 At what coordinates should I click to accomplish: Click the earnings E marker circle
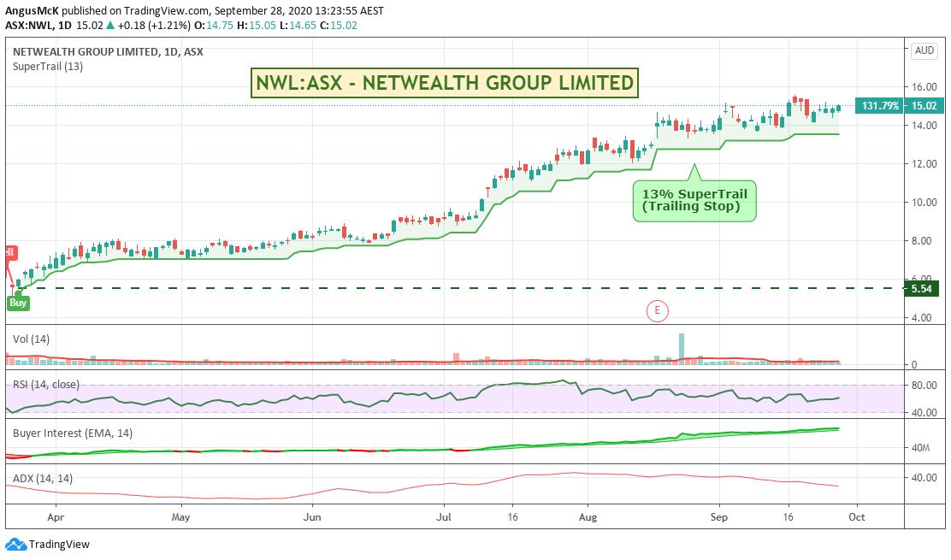[657, 311]
